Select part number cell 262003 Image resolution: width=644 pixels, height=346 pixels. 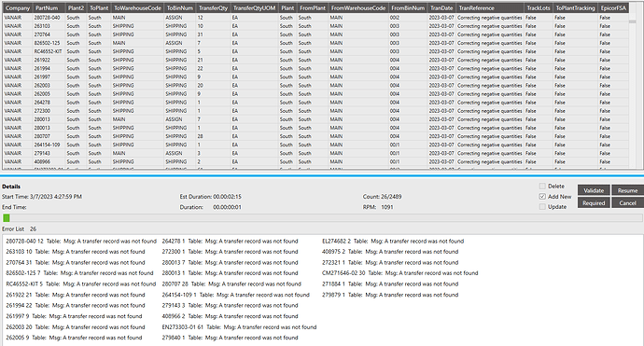point(49,86)
